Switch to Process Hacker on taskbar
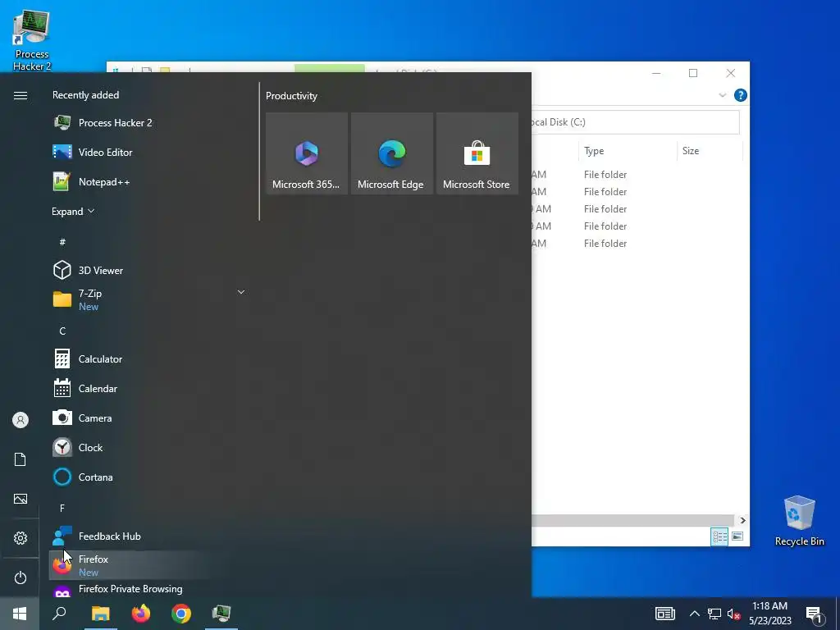This screenshot has width=840, height=630. click(221, 614)
